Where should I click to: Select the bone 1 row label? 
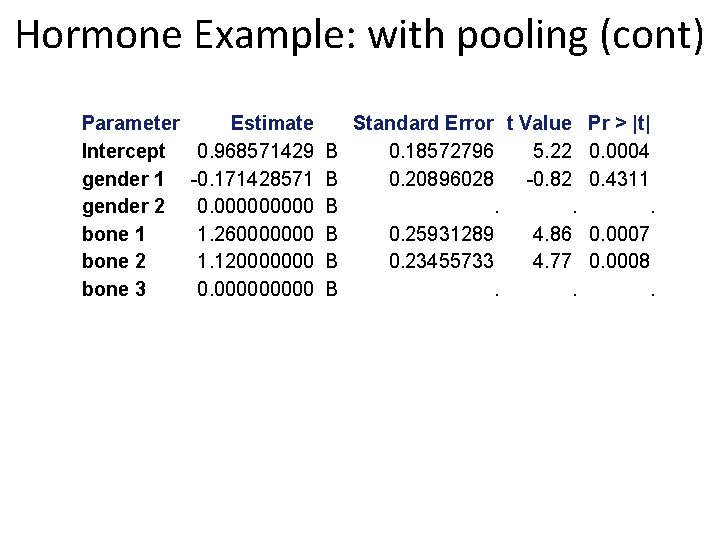[113, 234]
